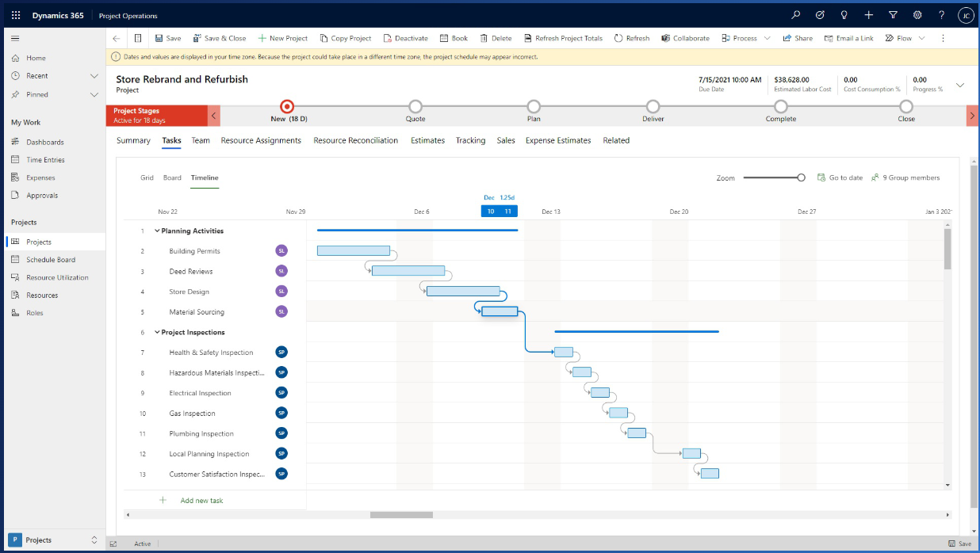Image resolution: width=980 pixels, height=553 pixels.
Task: Go back with the arrow icon
Action: click(x=117, y=38)
